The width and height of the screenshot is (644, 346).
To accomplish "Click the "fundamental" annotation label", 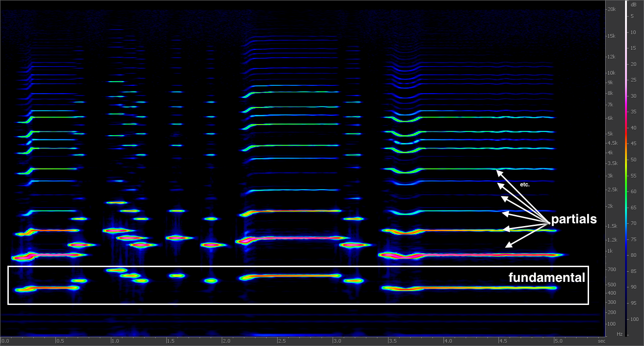I will [x=547, y=278].
